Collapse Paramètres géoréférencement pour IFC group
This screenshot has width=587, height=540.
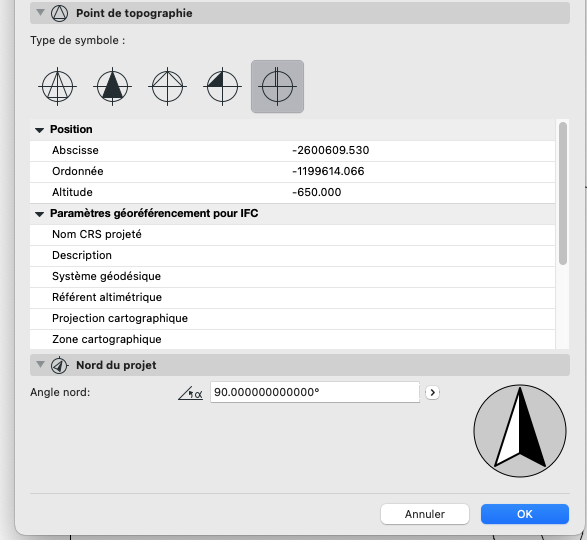tap(39, 214)
